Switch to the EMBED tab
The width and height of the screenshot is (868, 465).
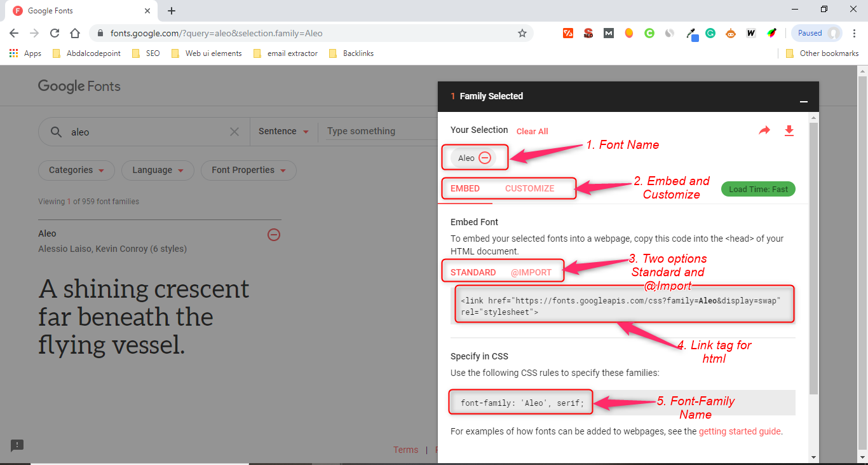point(465,188)
